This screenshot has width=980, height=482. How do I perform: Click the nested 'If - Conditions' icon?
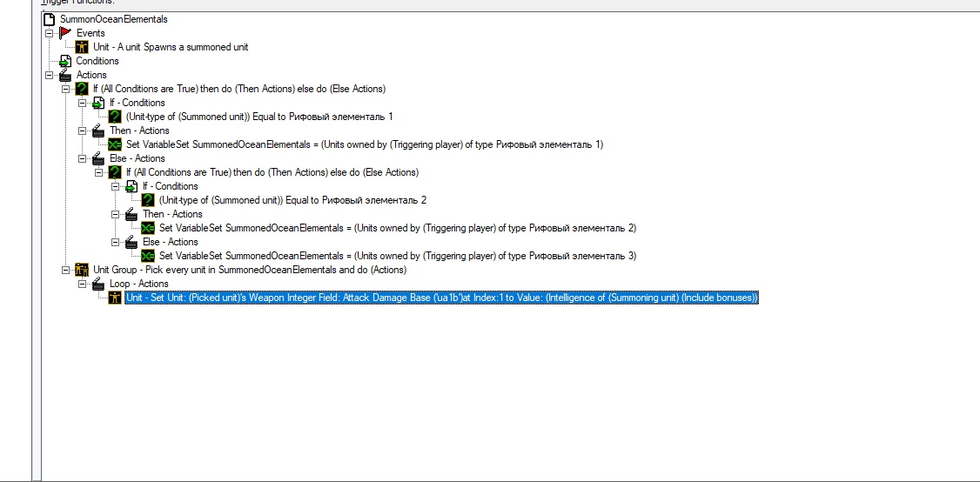point(131,186)
